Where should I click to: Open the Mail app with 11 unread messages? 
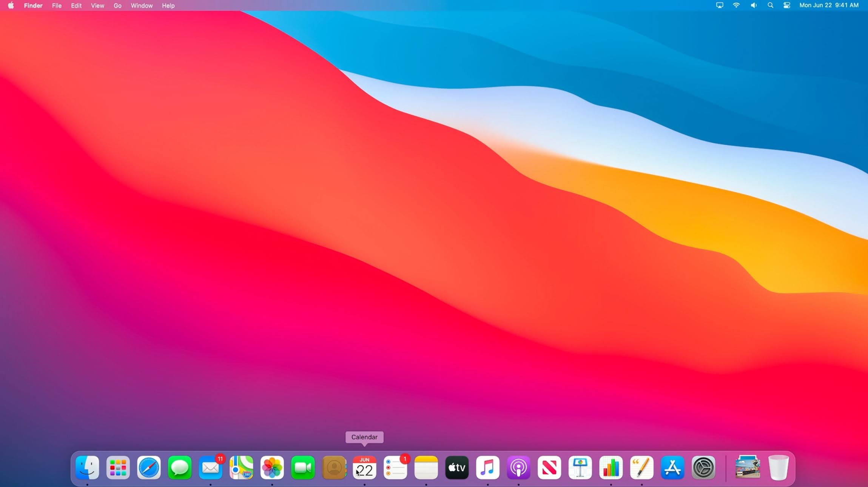210,468
